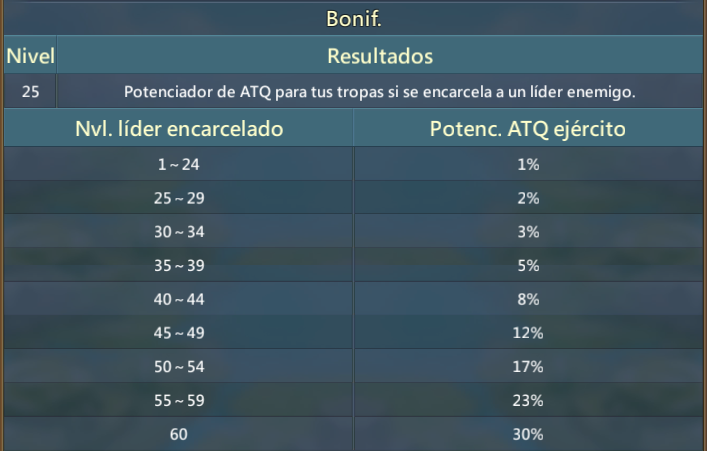Click the level 25 cell

pos(30,92)
